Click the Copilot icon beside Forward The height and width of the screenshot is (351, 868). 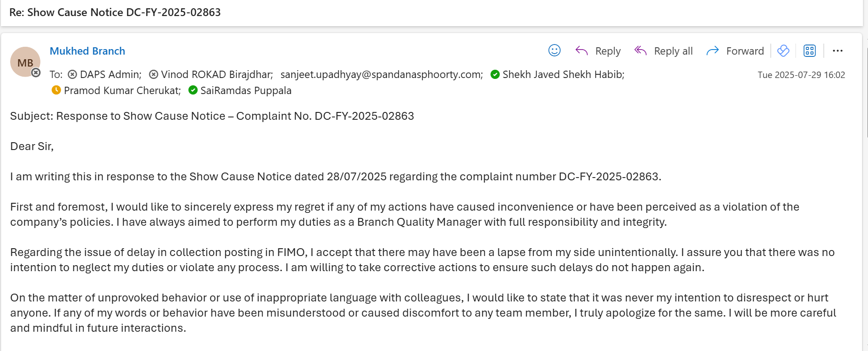coord(783,51)
